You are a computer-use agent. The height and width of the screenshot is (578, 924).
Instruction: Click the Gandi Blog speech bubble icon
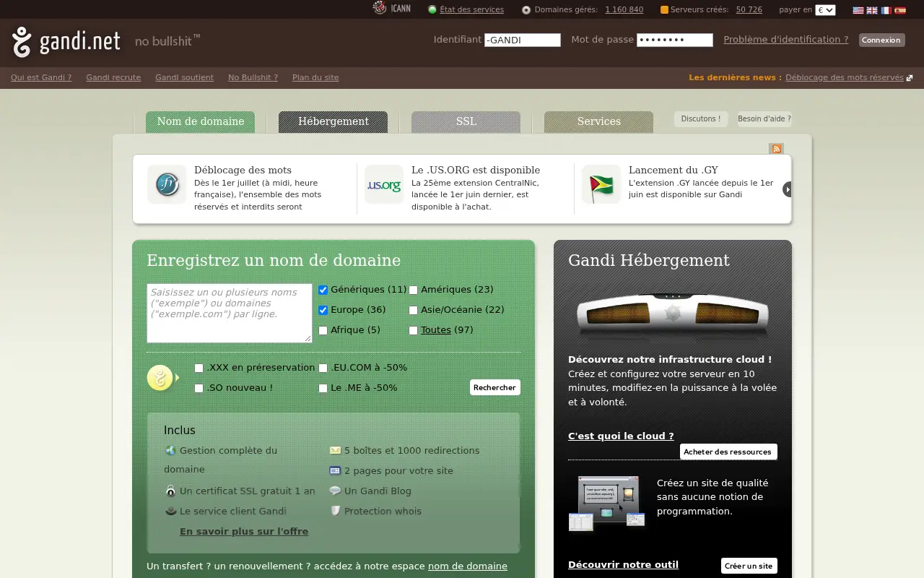click(x=335, y=491)
